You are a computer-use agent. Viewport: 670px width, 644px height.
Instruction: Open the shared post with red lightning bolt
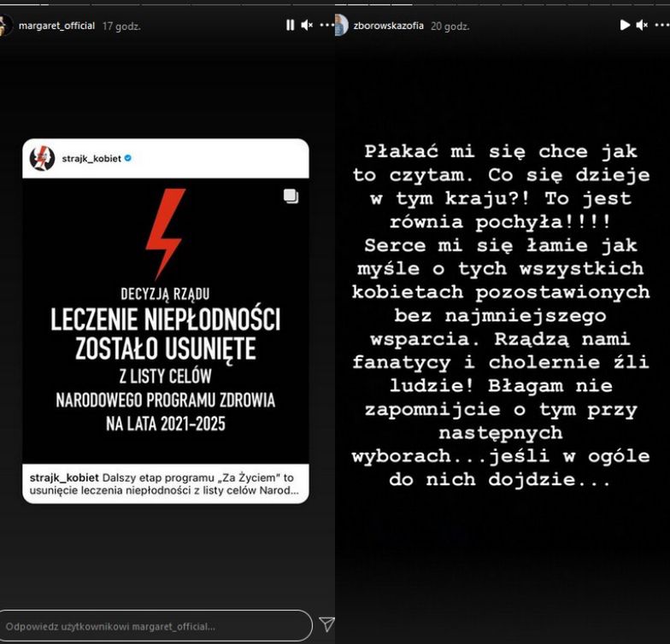pos(166,321)
